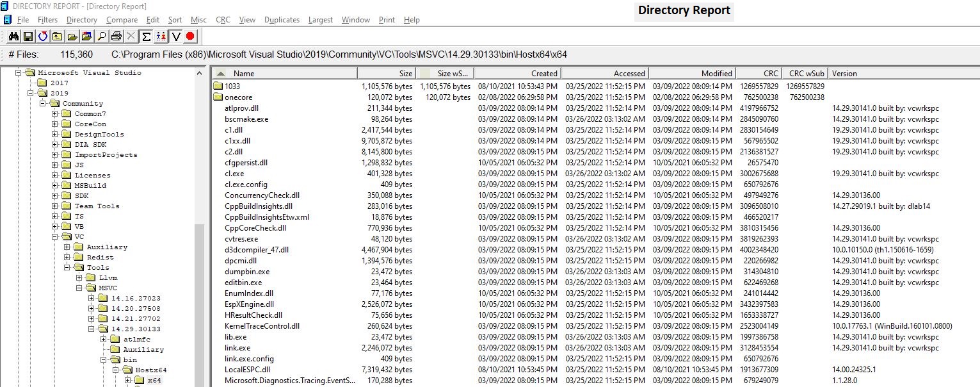This screenshot has height=387, width=980.
Task: Open the Compare menu
Action: (122, 20)
